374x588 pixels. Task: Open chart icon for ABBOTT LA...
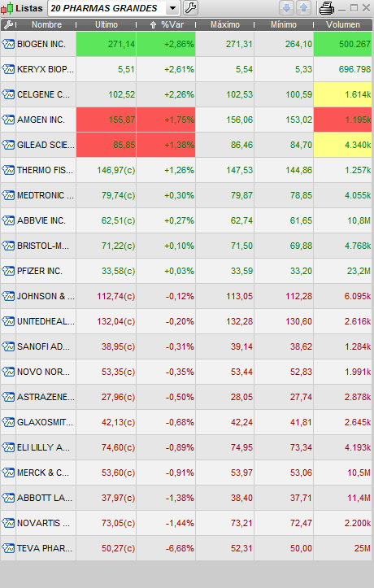[8, 498]
